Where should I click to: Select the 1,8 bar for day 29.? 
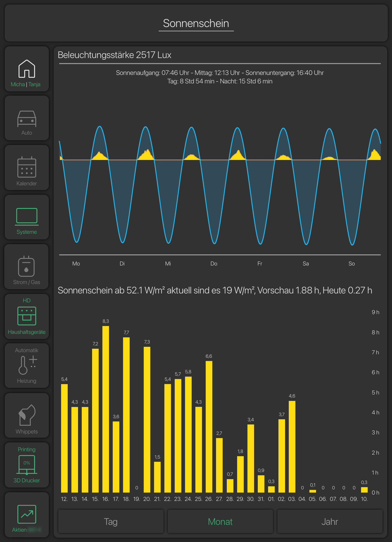pyautogui.click(x=240, y=474)
